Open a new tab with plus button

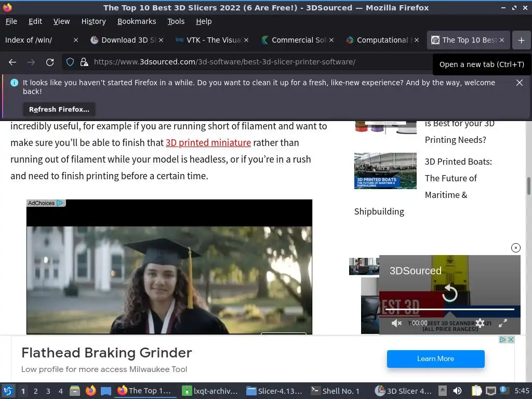tap(522, 40)
